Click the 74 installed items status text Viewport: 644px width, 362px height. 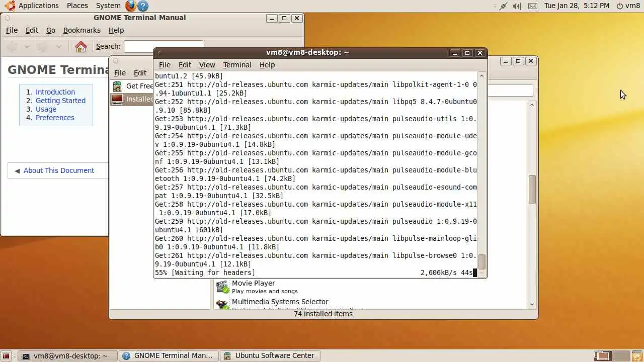pyautogui.click(x=323, y=314)
